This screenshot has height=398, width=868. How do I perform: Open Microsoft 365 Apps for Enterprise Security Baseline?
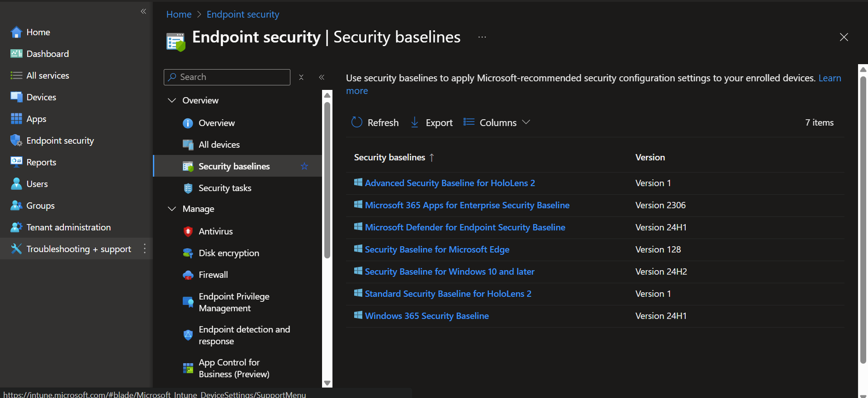[x=467, y=205]
